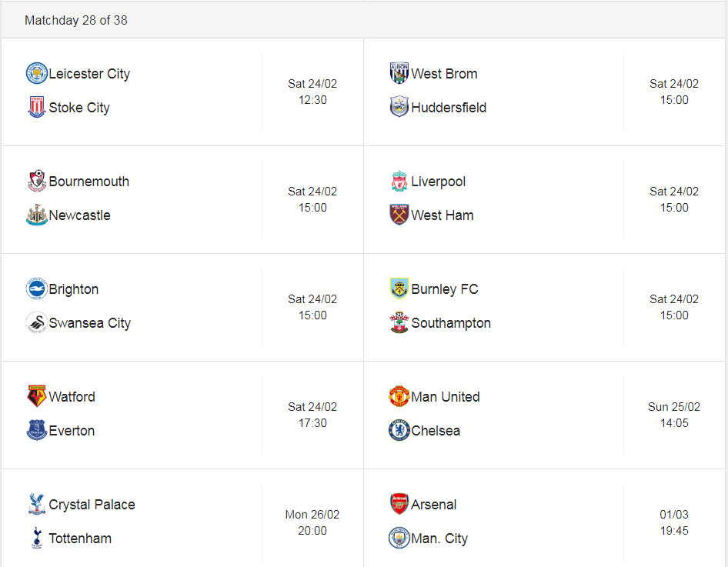Click the Arsenal club crest
728x567 pixels.
399,504
